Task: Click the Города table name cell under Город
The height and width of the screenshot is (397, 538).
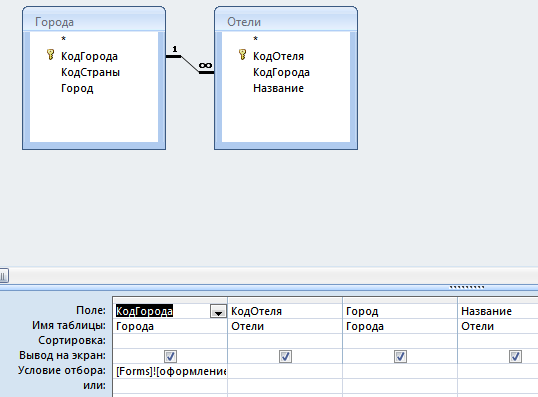Action: pyautogui.click(x=400, y=326)
